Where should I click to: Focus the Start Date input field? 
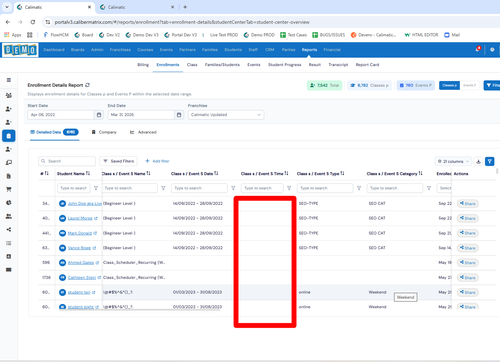click(61, 115)
